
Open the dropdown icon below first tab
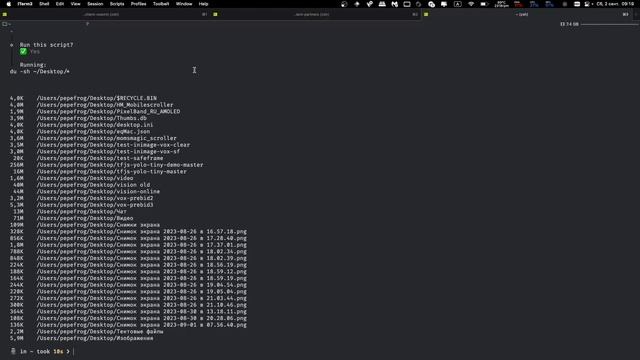tap(6, 24)
